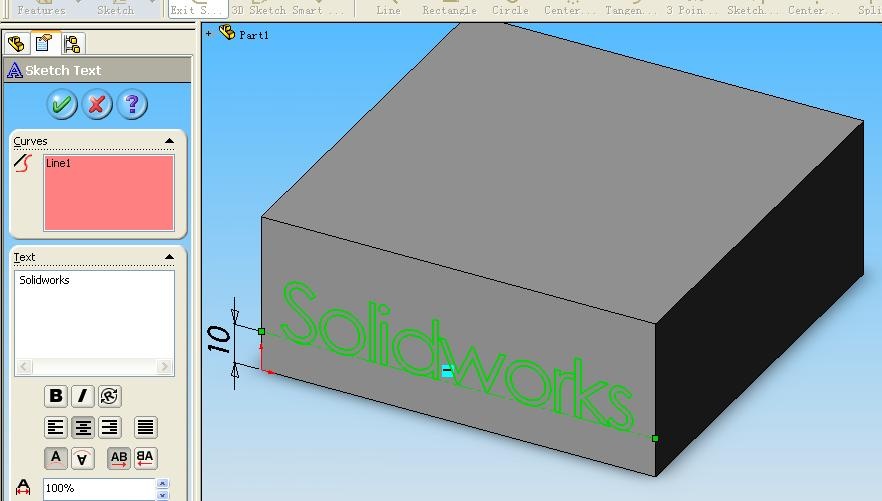The height and width of the screenshot is (501, 882).
Task: Click the green endpoint at line start
Action: pos(262,332)
